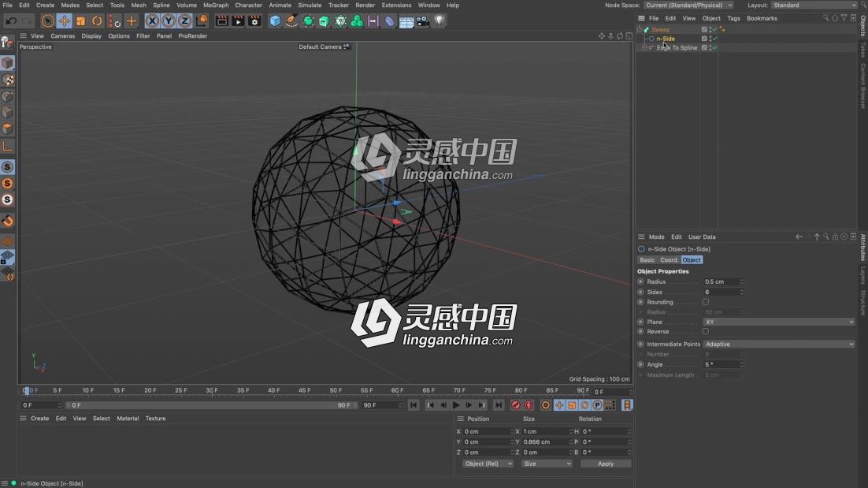
Task: Click the Undo arrow icon
Action: [x=11, y=21]
